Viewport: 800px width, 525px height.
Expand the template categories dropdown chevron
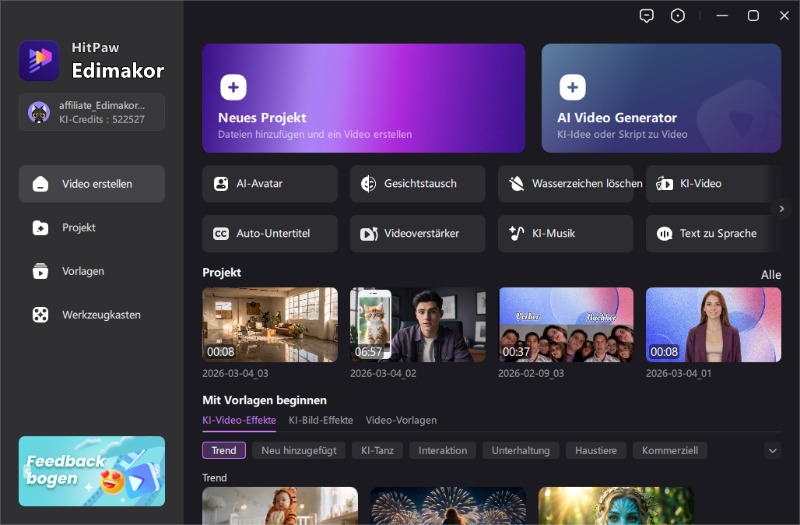(x=772, y=451)
